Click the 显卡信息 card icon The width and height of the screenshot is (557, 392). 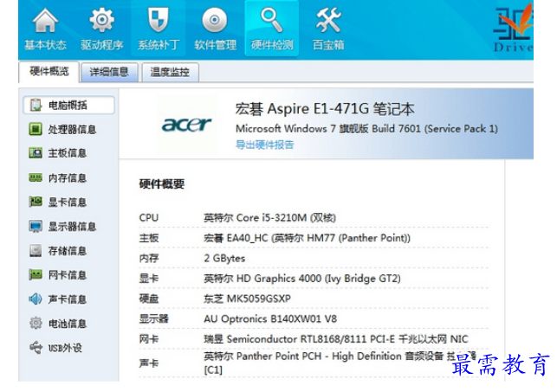[x=36, y=202]
